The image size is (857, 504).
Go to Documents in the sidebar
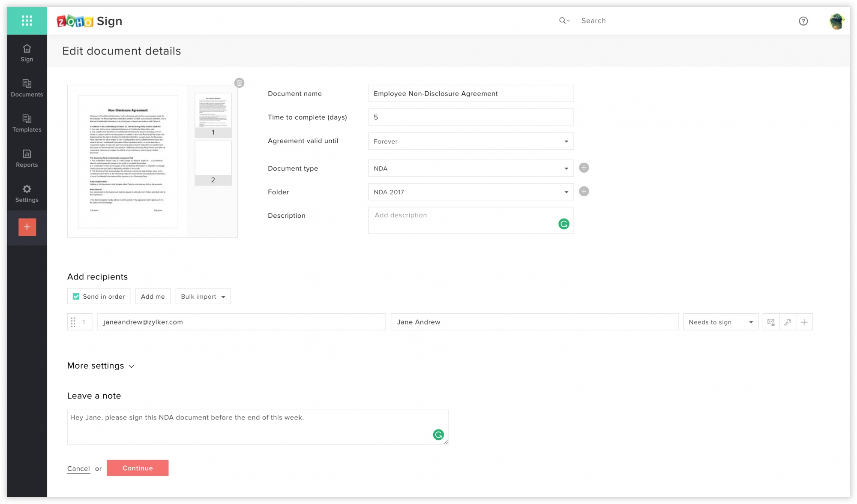(27, 88)
